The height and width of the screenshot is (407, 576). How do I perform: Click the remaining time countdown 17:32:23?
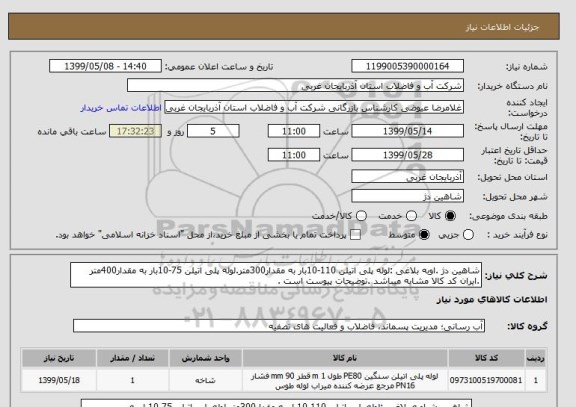click(x=135, y=131)
